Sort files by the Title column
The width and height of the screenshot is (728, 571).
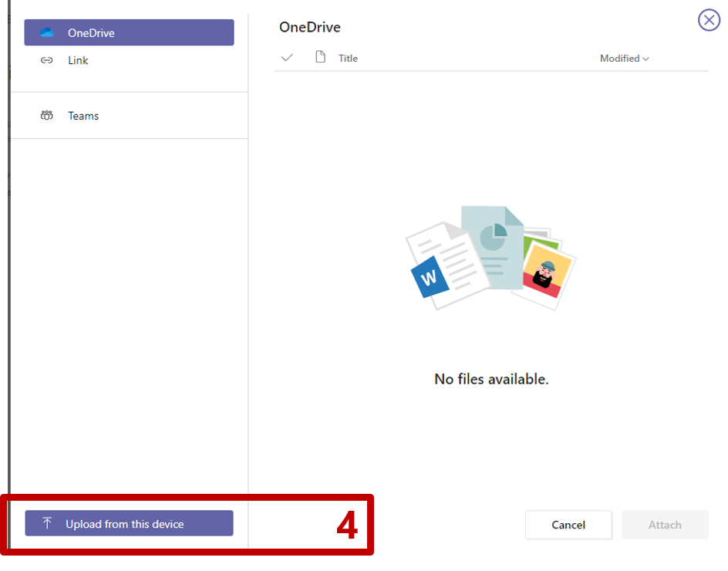(348, 59)
